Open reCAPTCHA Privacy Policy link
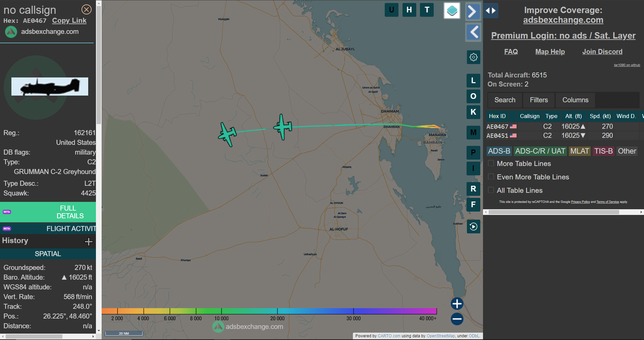Viewport: 644px width, 340px height. [x=580, y=202]
